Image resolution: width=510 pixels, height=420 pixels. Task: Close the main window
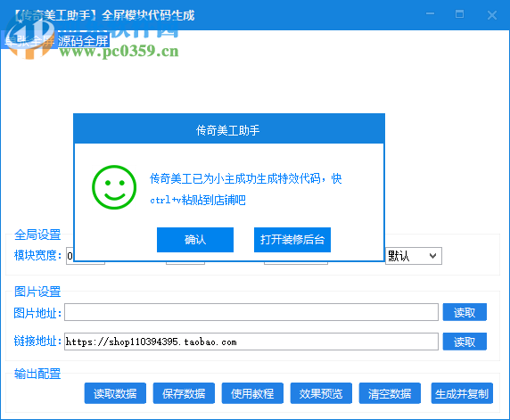click(492, 14)
